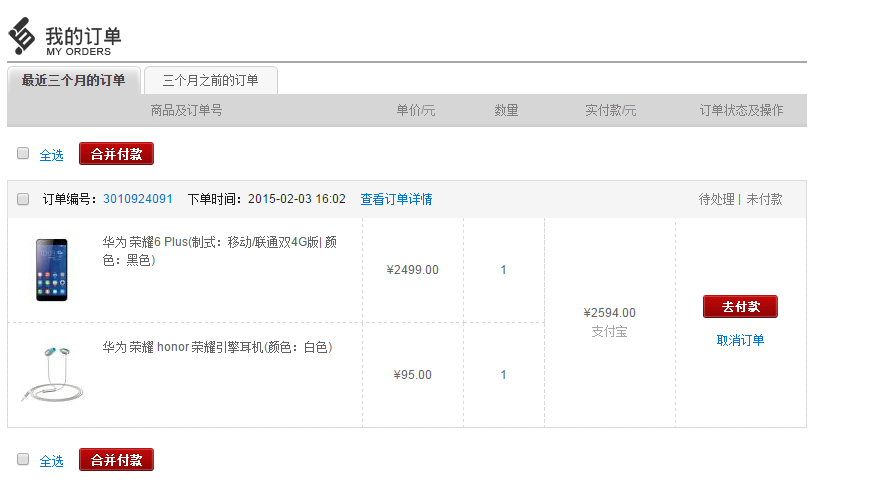Click the 全选 link above the order
Viewport: 876px width, 497px height.
coord(51,155)
